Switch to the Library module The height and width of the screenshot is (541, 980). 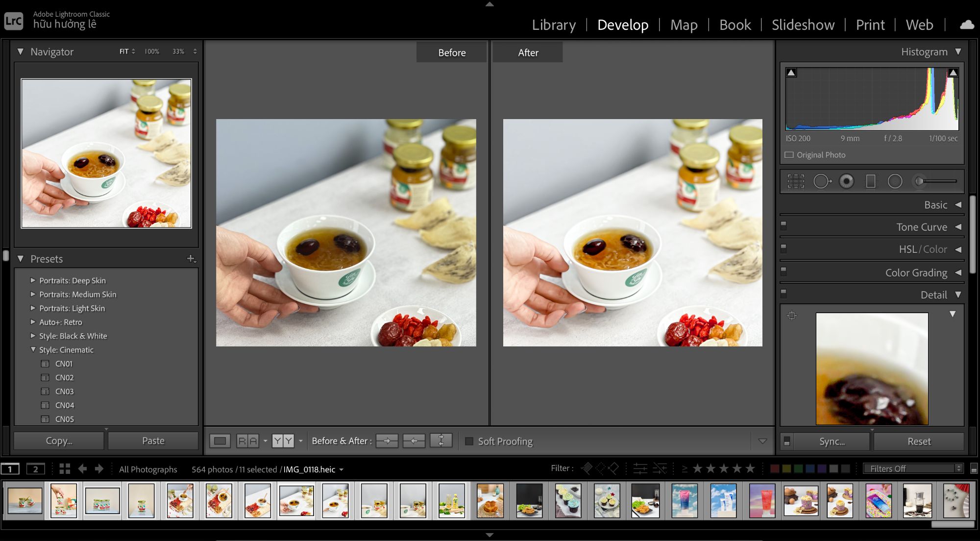point(554,25)
